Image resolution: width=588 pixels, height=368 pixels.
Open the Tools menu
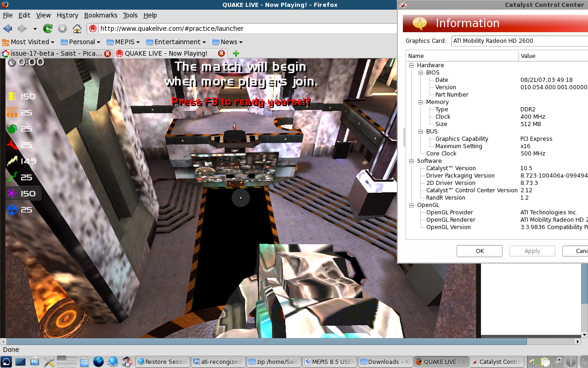click(x=130, y=15)
